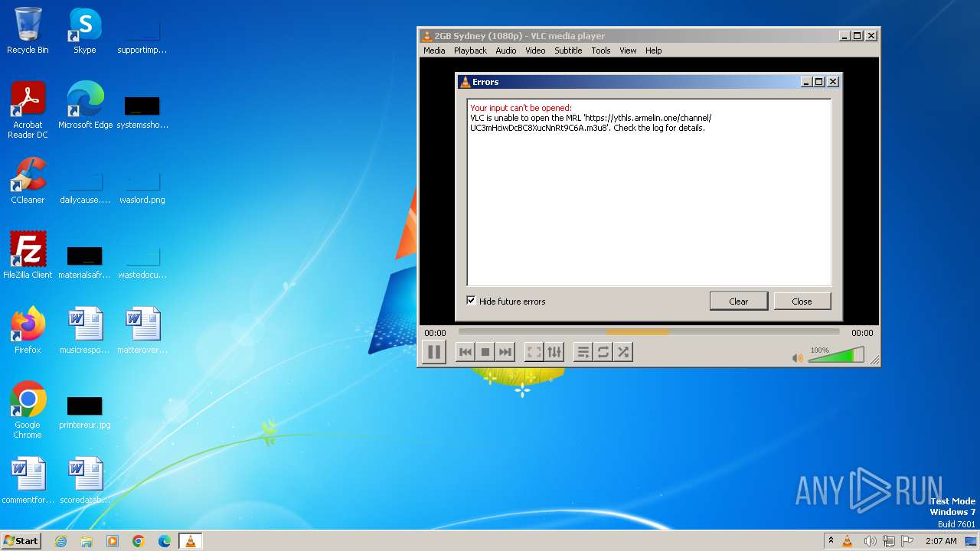980x551 pixels.
Task: Stop playback in VLC
Action: point(485,352)
